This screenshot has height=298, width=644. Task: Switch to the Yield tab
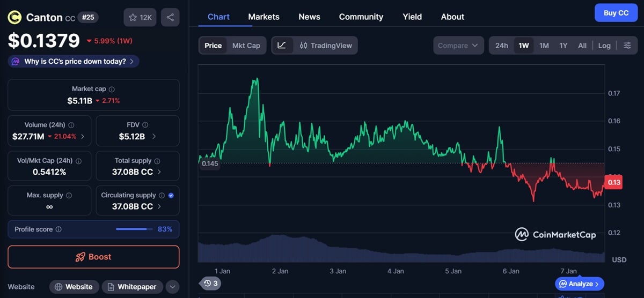(412, 17)
